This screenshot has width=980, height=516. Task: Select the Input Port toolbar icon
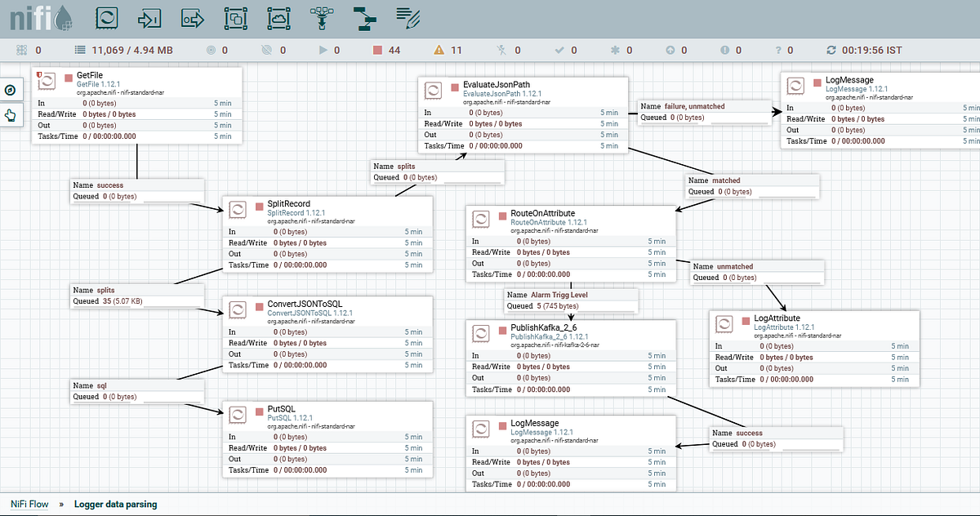(149, 17)
